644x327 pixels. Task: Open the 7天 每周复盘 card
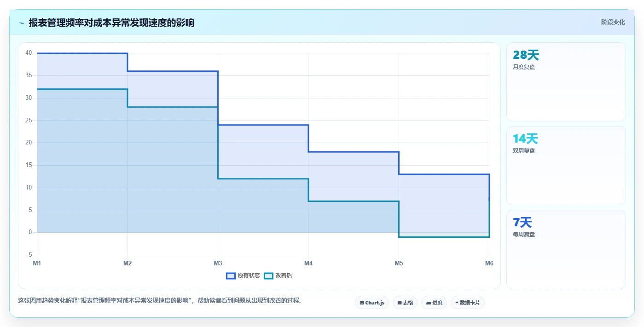coord(566,249)
